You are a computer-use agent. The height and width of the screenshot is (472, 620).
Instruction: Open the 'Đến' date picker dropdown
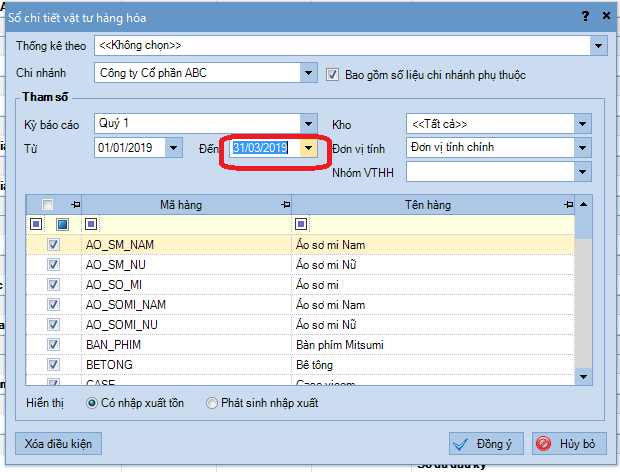coord(309,148)
